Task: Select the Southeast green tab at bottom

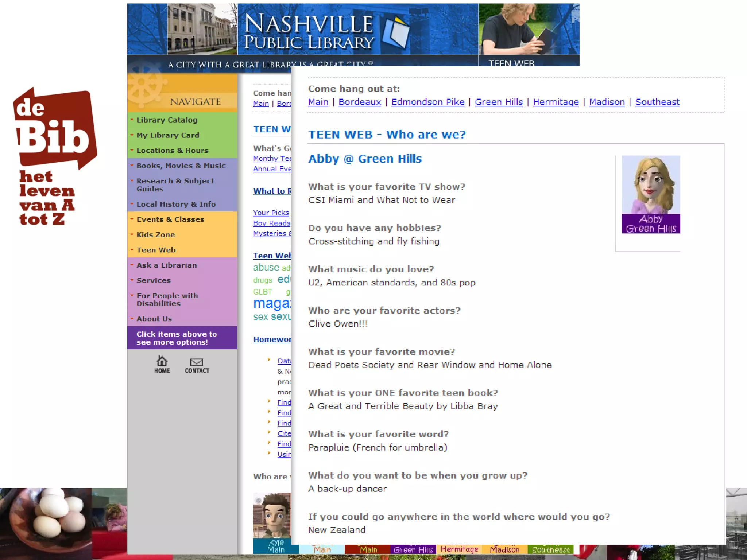Action: click(551, 549)
